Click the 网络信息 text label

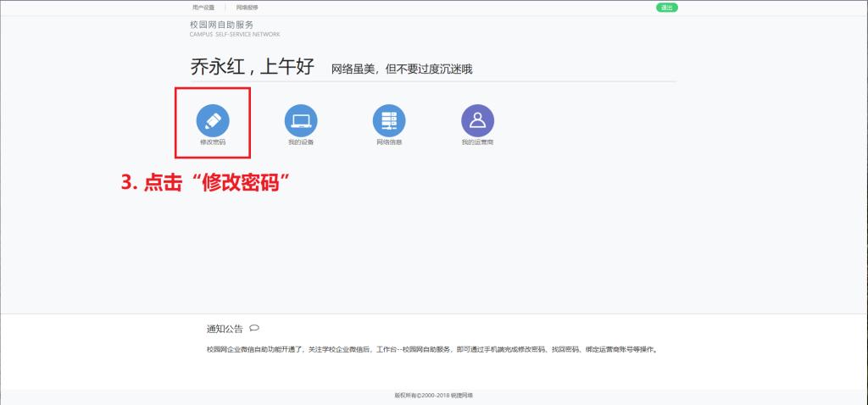(x=389, y=142)
